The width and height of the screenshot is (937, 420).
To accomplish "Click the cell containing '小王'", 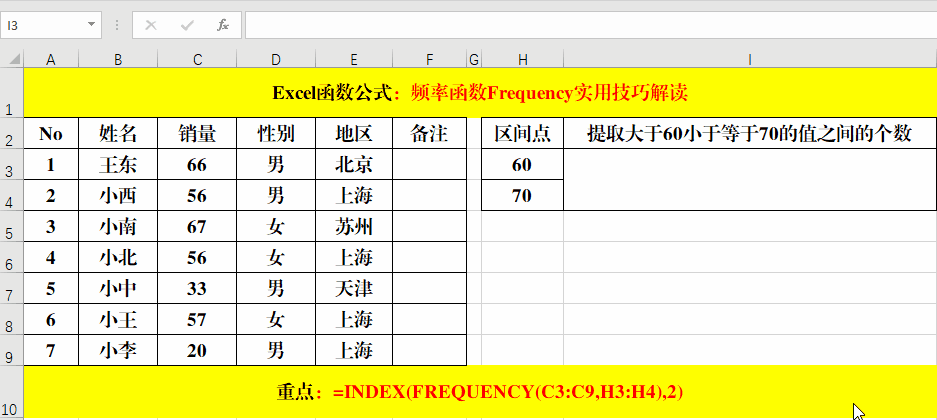I will pos(118,320).
